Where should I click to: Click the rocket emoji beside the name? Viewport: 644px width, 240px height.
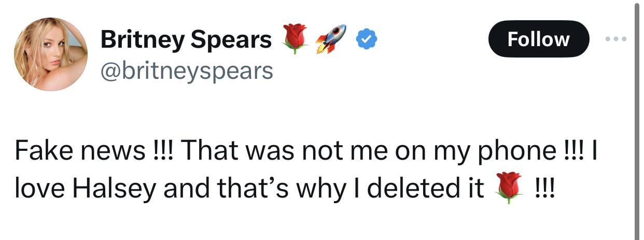[x=331, y=38]
